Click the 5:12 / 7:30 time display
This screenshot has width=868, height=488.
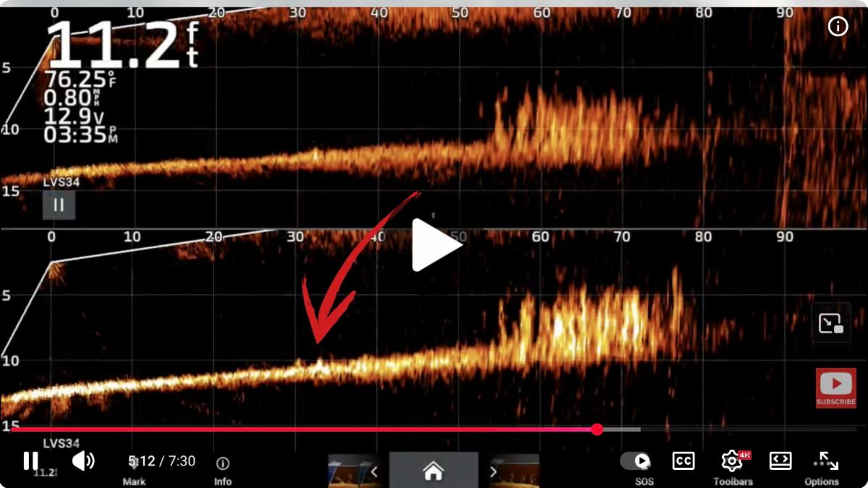[x=162, y=461]
